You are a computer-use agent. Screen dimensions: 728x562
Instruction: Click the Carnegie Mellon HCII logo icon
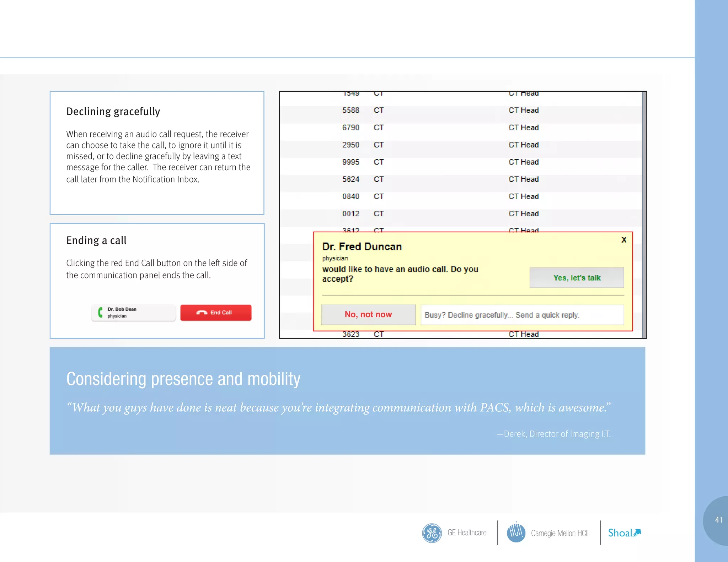coord(516,532)
